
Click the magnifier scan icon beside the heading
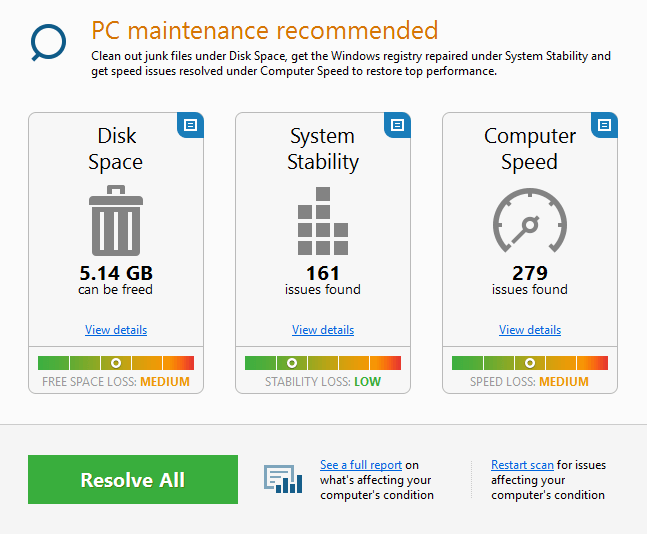48,44
